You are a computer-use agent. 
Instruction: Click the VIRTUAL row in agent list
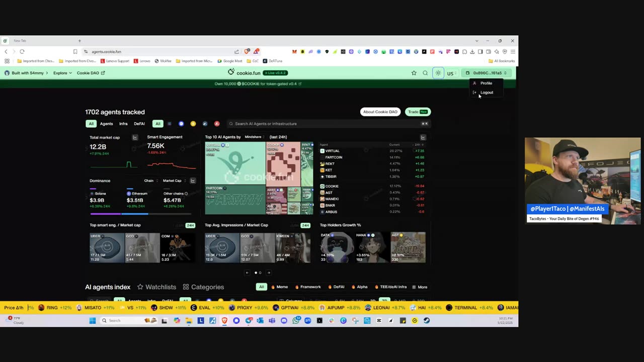tap(373, 151)
